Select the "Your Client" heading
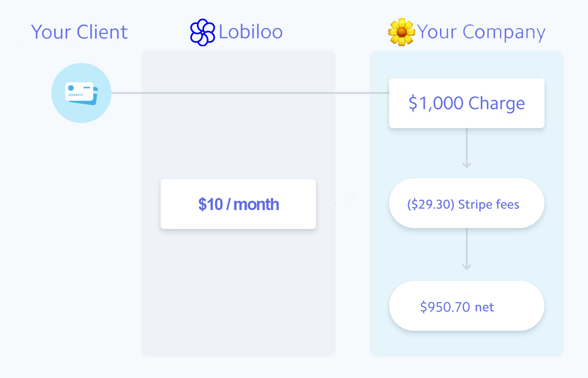Image resolution: width=588 pixels, height=378 pixels. pyautogui.click(x=79, y=32)
